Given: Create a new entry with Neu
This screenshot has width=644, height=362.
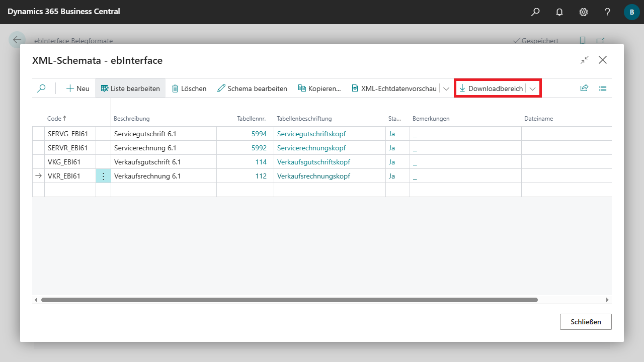Looking at the screenshot, I should coord(77,88).
